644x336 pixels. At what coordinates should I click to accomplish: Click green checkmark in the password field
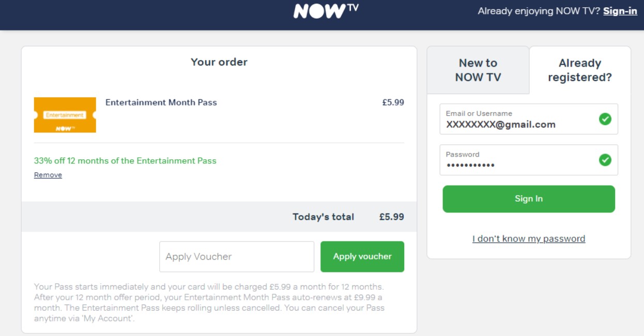(x=605, y=160)
